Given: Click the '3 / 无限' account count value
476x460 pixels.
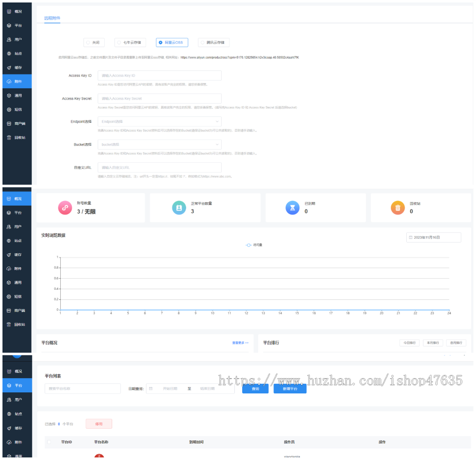Looking at the screenshot, I should coord(86,211).
